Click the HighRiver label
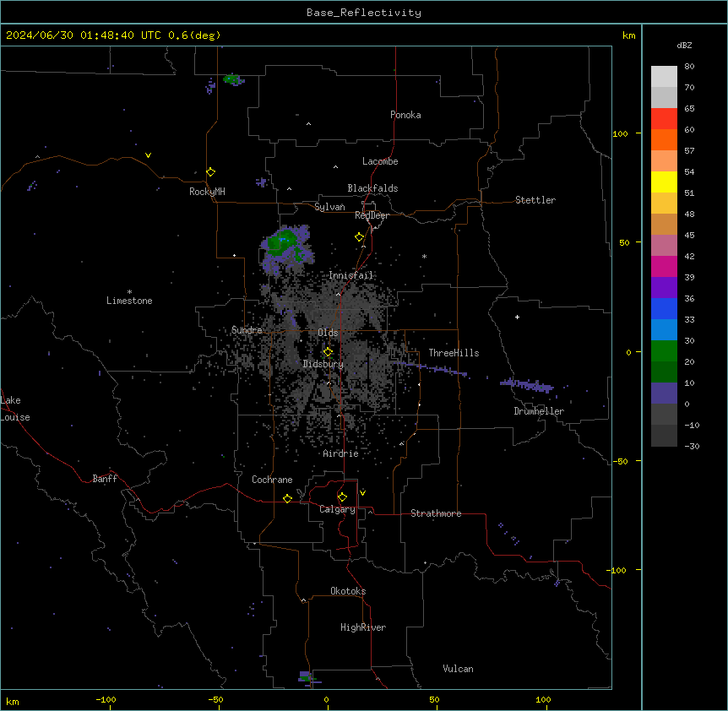 (363, 627)
